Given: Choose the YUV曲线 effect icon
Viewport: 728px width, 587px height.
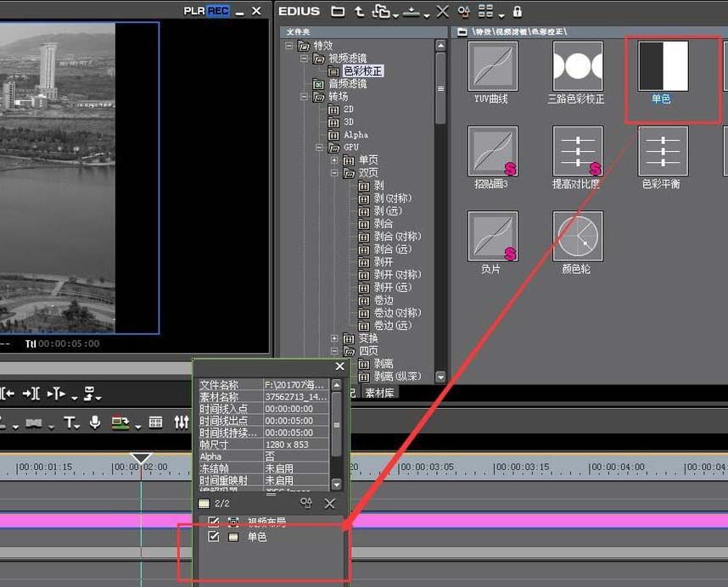Looking at the screenshot, I should coord(492,66).
